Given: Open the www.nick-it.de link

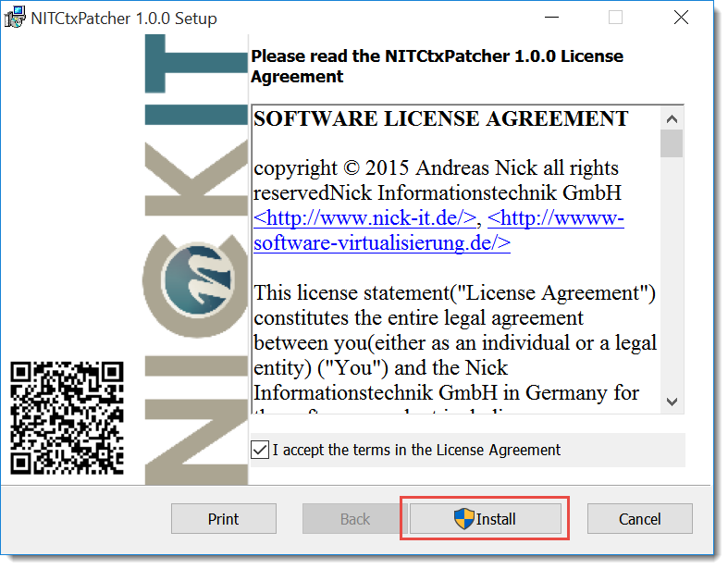Looking at the screenshot, I should pos(365,217).
